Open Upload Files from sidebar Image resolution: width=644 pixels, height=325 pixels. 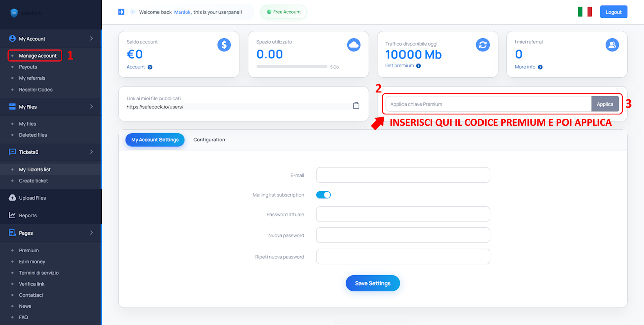coord(32,198)
